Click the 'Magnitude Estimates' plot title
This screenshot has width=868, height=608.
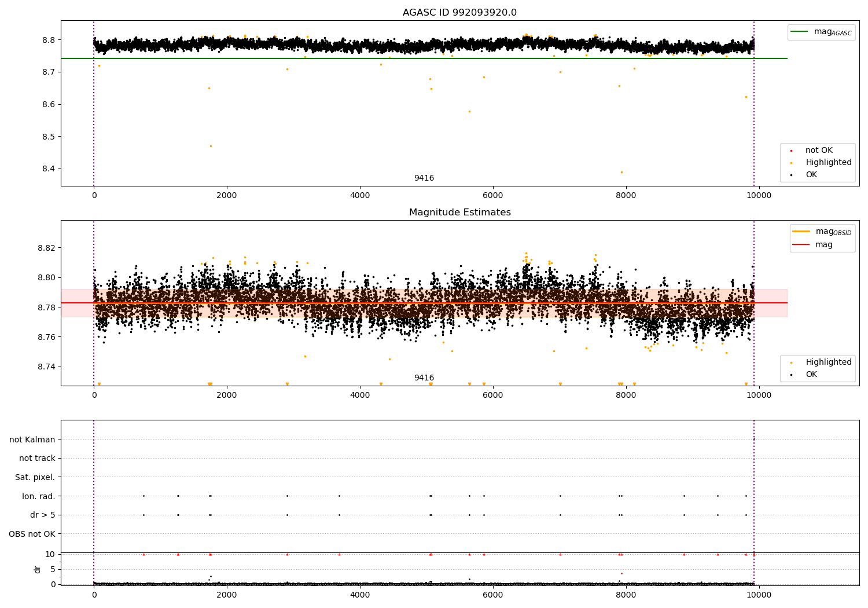pyautogui.click(x=459, y=213)
